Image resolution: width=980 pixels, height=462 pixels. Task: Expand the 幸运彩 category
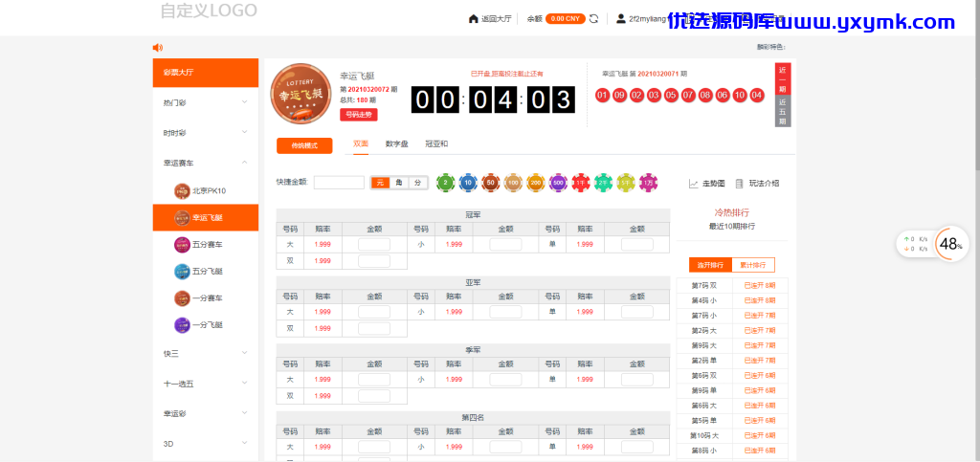(206, 413)
